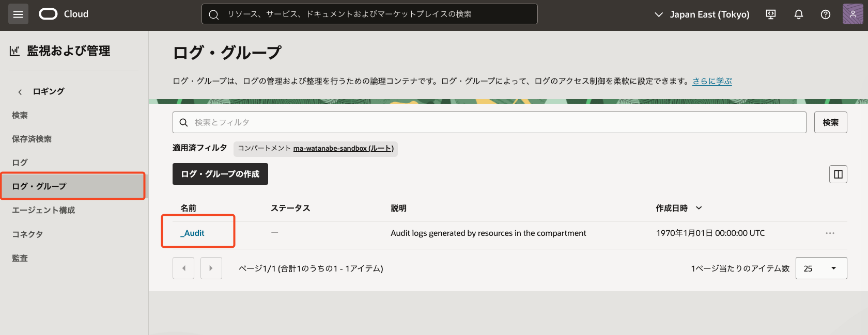The width and height of the screenshot is (868, 335).
Task: Open the items per page dropdown
Action: (821, 268)
